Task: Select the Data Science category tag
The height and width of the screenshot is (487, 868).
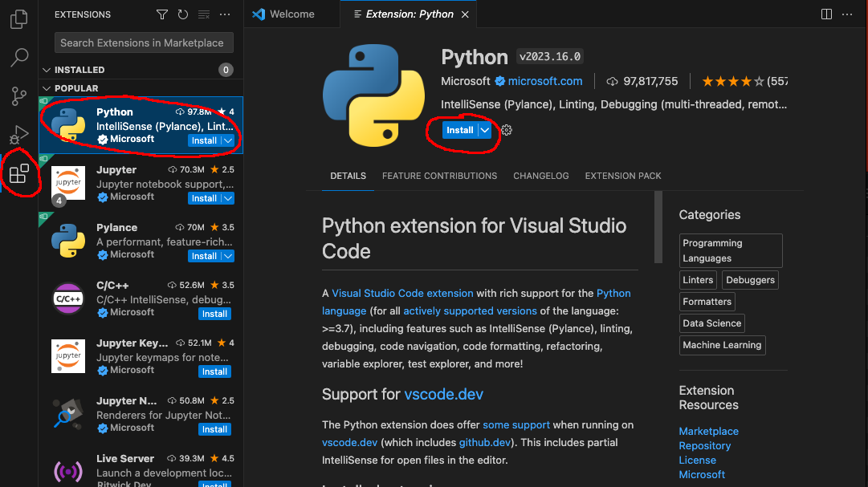Action: [x=712, y=323]
